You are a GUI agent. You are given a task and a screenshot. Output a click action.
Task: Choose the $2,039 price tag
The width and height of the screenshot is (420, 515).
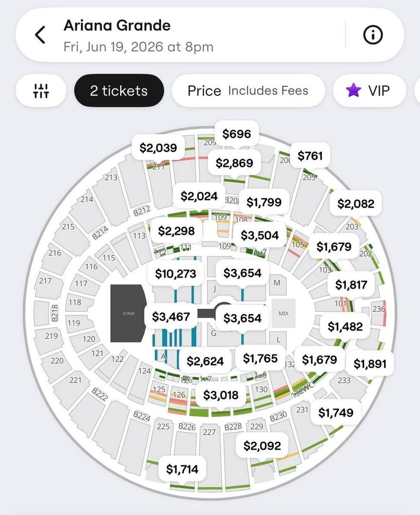(158, 147)
